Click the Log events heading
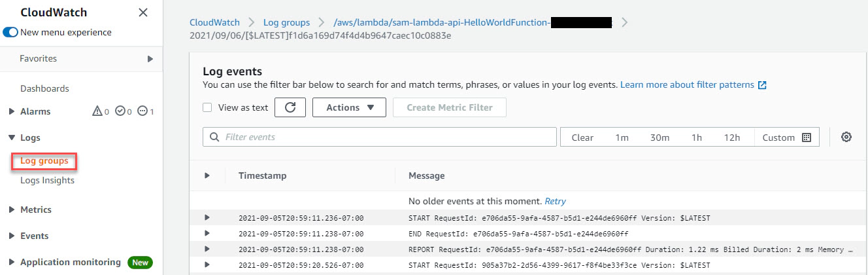This screenshot has width=868, height=275. click(232, 71)
